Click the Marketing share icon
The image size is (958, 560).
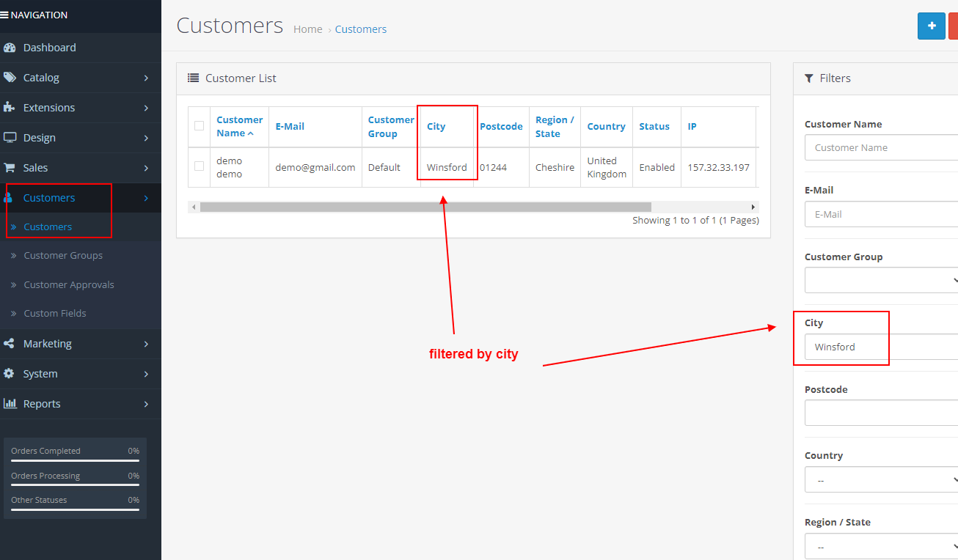click(x=9, y=344)
